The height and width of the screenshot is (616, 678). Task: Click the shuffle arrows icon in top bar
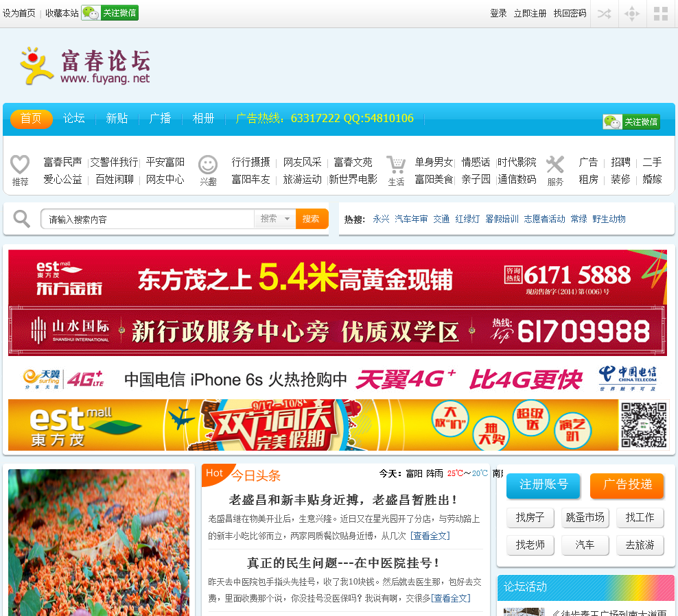coord(604,14)
